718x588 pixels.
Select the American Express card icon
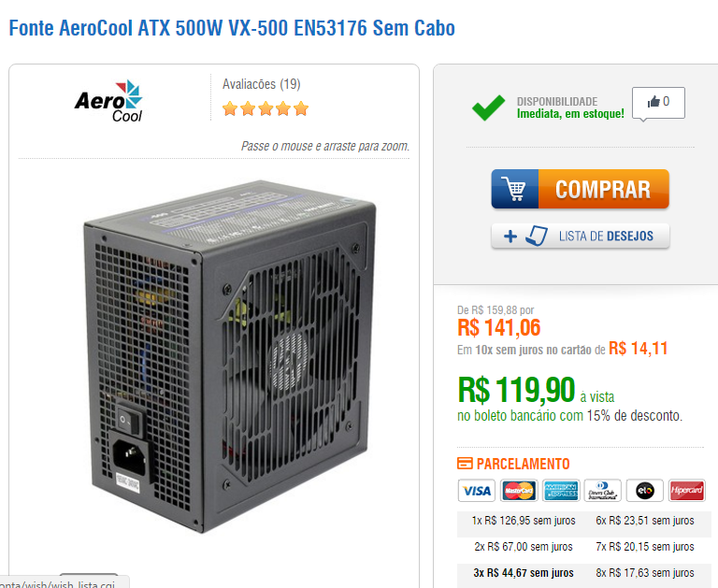pyautogui.click(x=561, y=491)
